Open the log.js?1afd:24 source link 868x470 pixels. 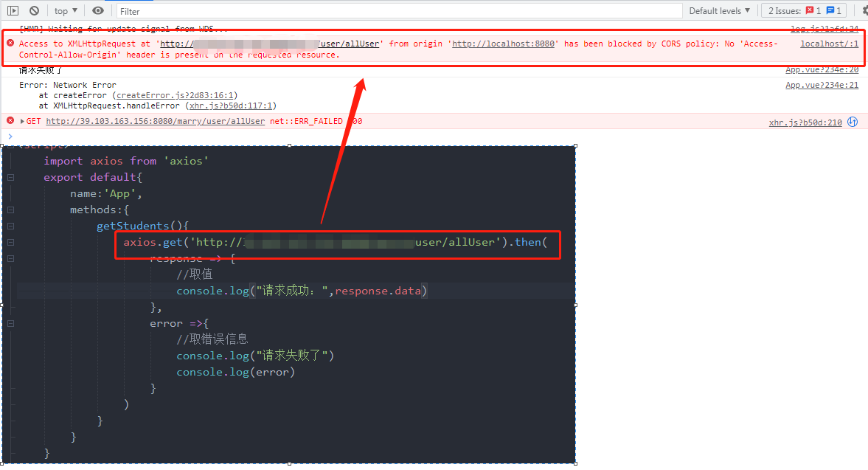tap(824, 29)
